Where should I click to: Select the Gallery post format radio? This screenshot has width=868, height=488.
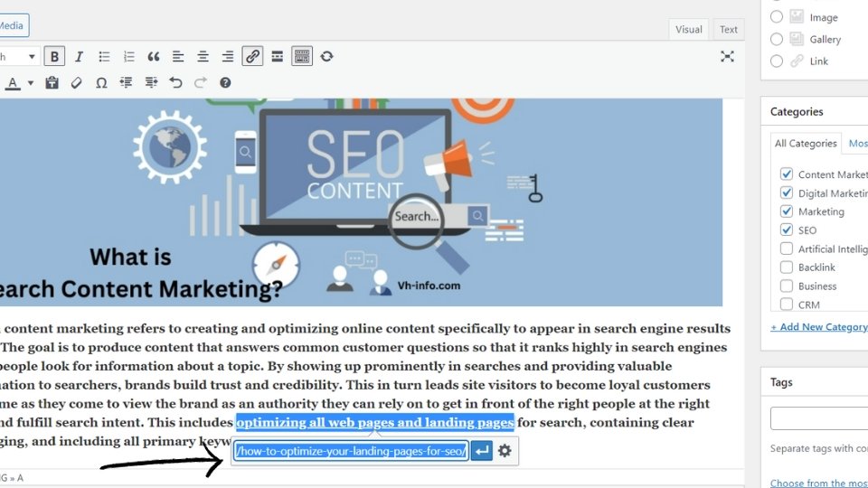777,39
